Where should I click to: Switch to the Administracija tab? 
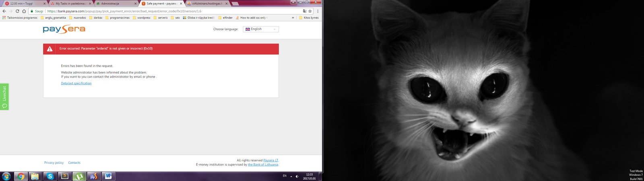pyautogui.click(x=116, y=3)
